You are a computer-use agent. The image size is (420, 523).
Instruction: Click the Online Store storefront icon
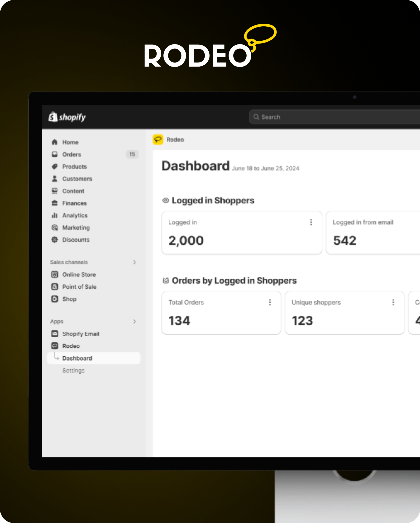coord(55,274)
